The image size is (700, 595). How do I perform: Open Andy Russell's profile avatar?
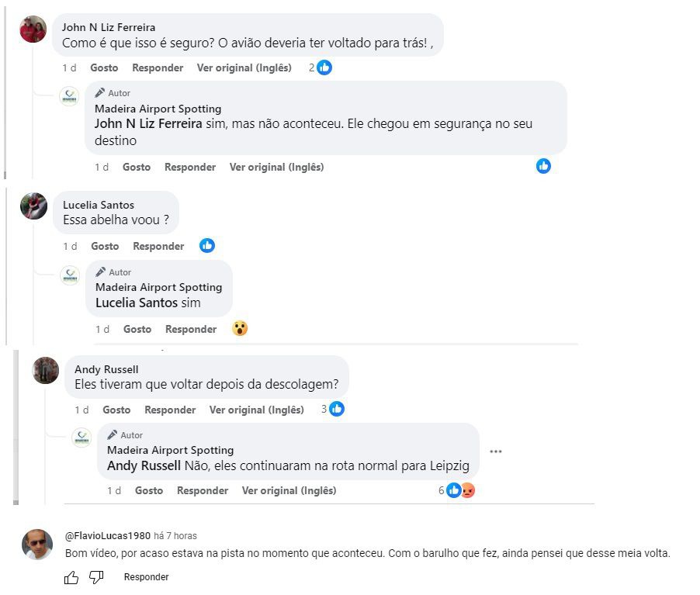[x=46, y=370]
